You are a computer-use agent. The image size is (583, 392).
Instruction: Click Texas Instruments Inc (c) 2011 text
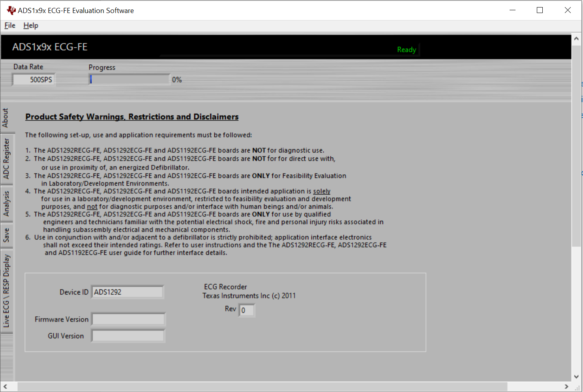point(249,296)
